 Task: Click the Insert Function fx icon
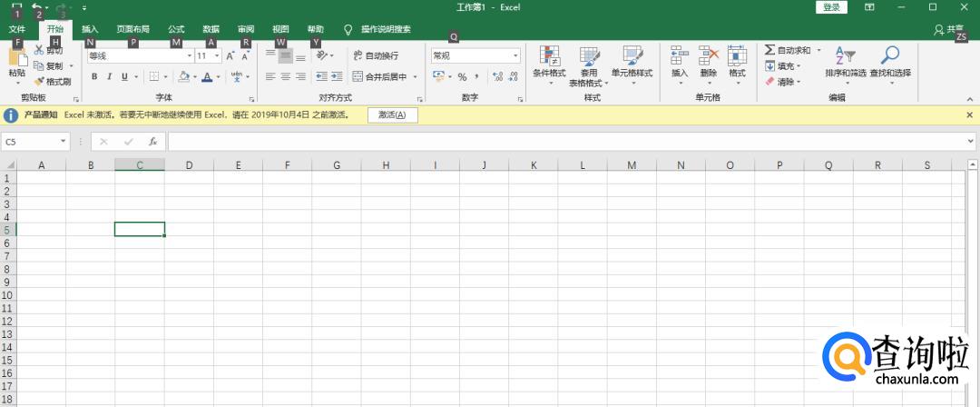point(152,142)
